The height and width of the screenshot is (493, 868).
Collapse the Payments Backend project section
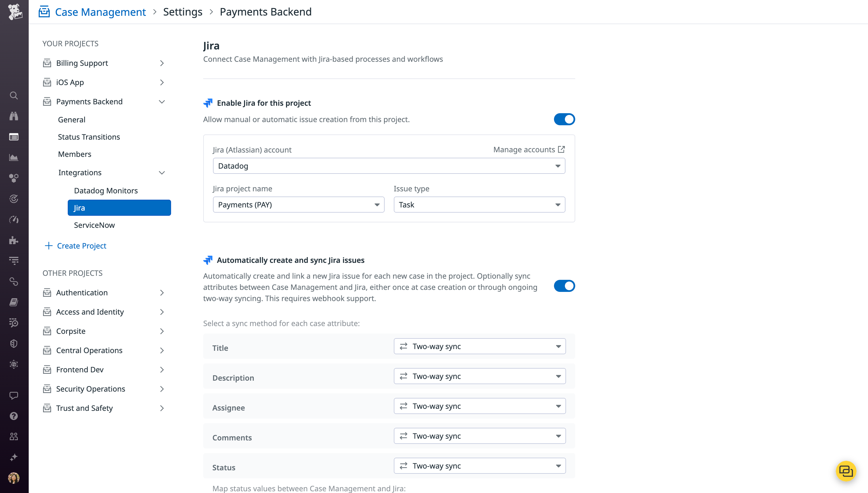[x=162, y=102]
